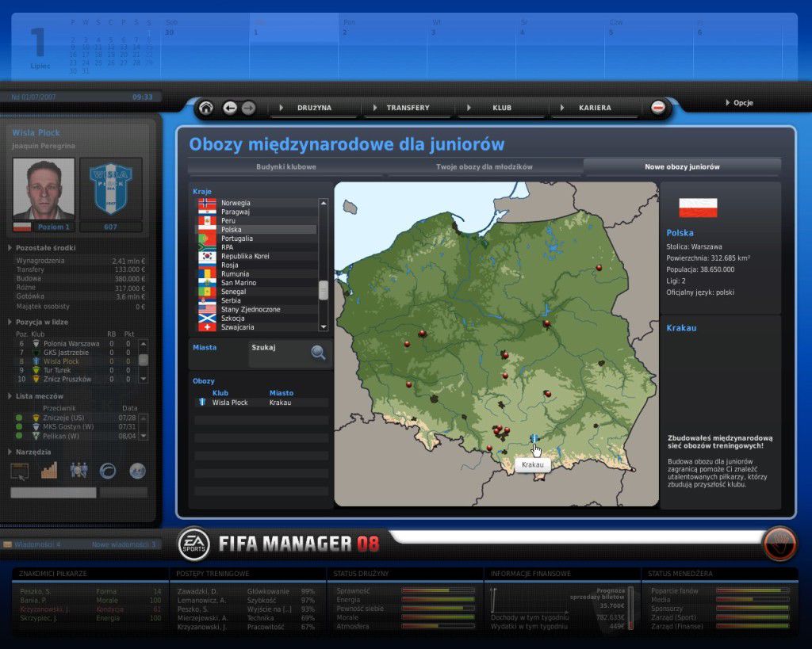The height and width of the screenshot is (649, 812).
Task: Select Senegal in the countries list
Action: (x=257, y=292)
